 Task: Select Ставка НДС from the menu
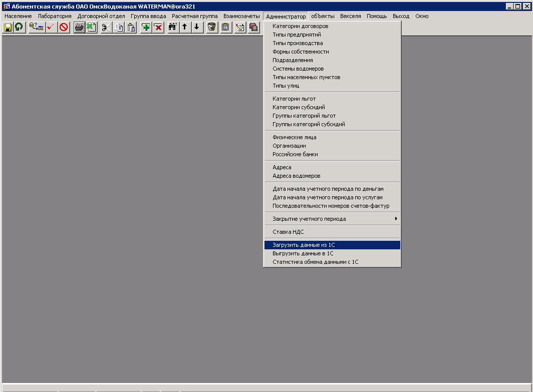288,232
